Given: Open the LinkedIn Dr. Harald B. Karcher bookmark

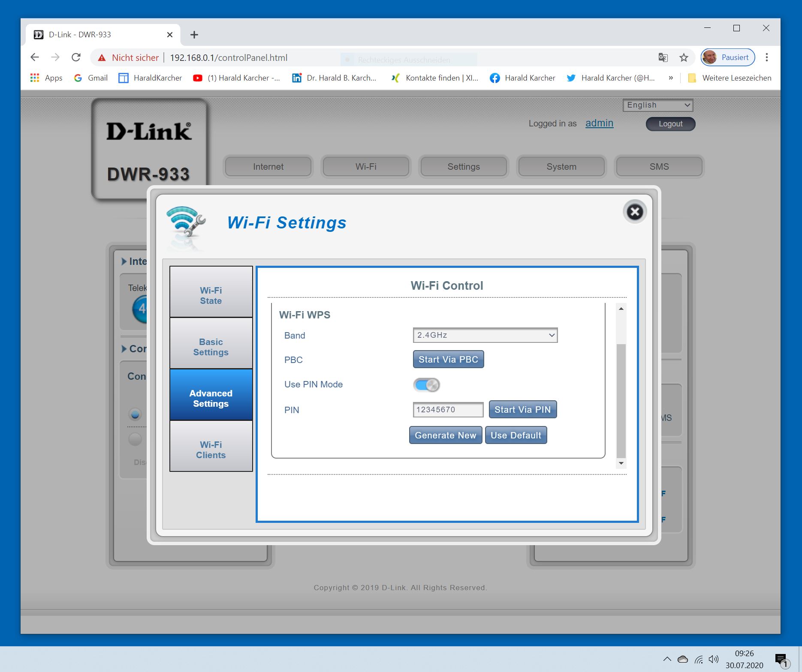Looking at the screenshot, I should click(x=334, y=78).
